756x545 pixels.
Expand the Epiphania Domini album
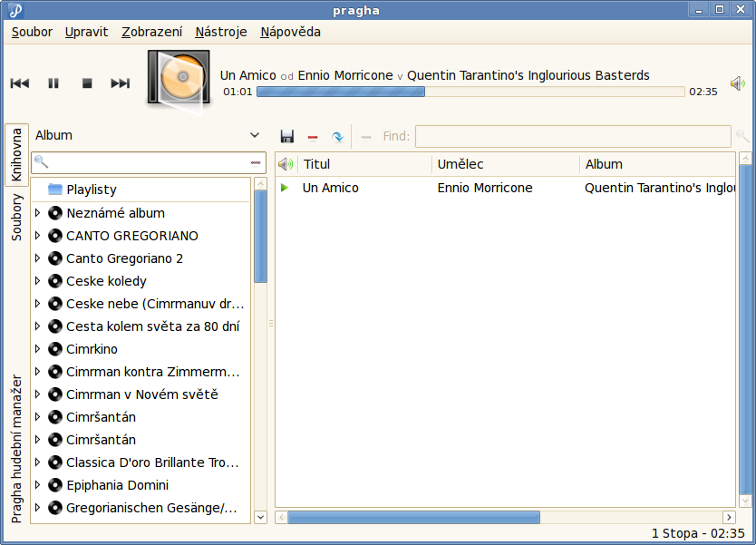pos(37,485)
